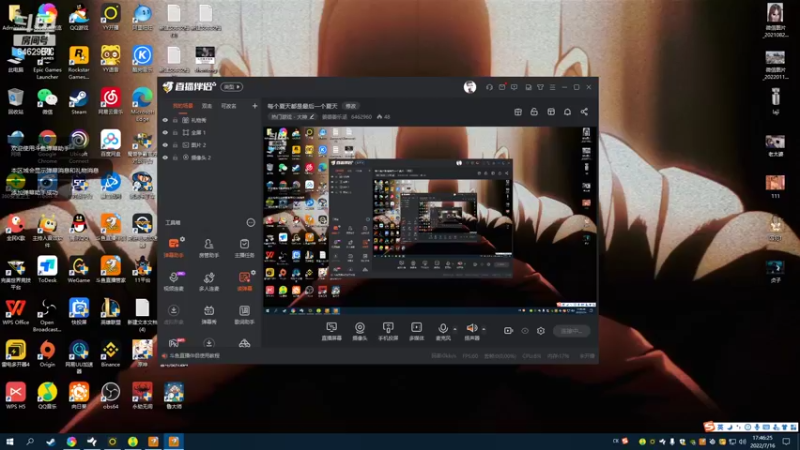Open the WeGame desktop shortcut
This screenshot has height=450, width=800.
coord(79,269)
